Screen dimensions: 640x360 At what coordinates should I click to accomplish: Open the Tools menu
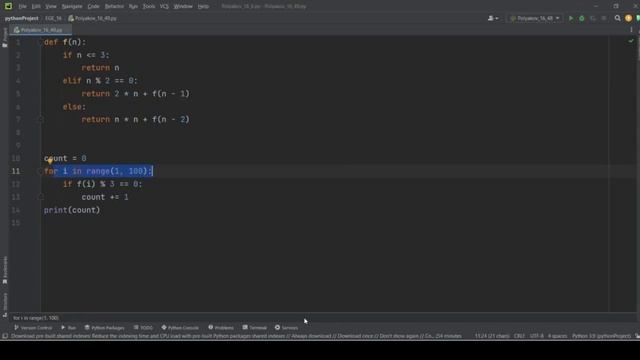(x=149, y=6)
